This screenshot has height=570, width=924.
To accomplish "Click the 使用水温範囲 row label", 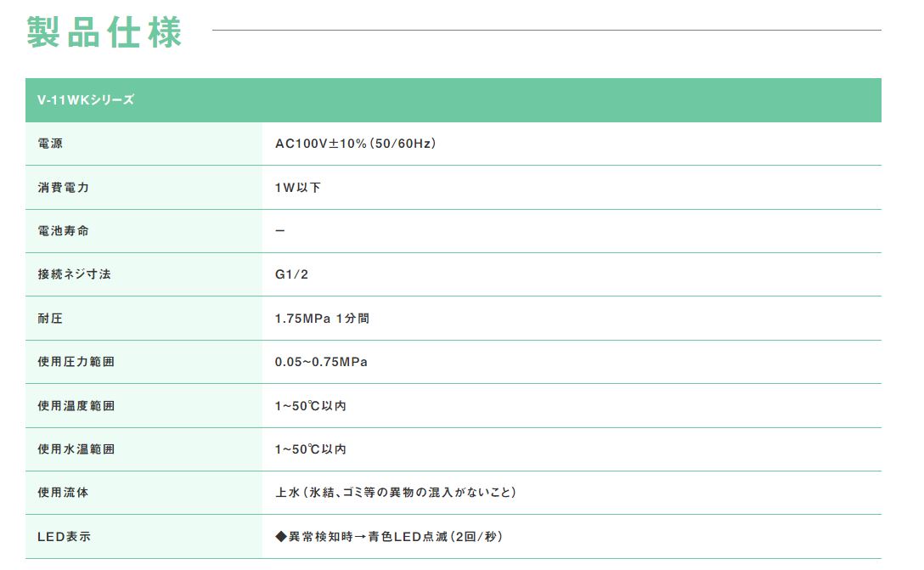I will (x=76, y=449).
